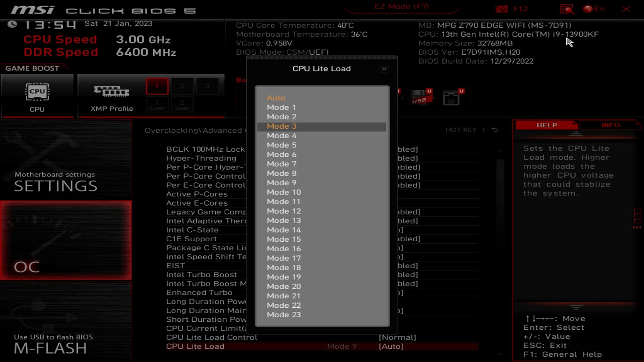644x362 pixels.
Task: Select Mode 12 option
Action: pyautogui.click(x=284, y=211)
